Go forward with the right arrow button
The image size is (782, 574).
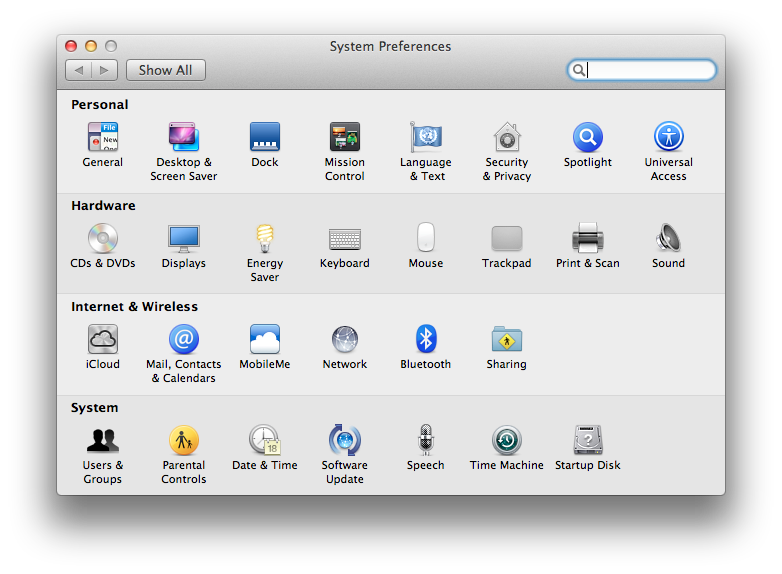point(104,70)
